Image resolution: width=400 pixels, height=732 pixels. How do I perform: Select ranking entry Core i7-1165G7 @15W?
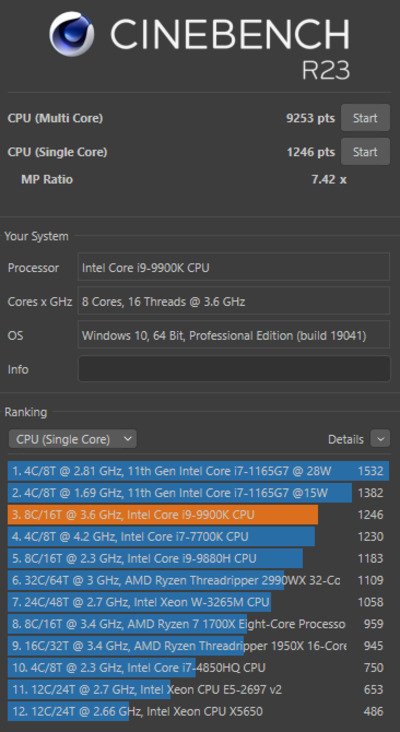(x=198, y=493)
